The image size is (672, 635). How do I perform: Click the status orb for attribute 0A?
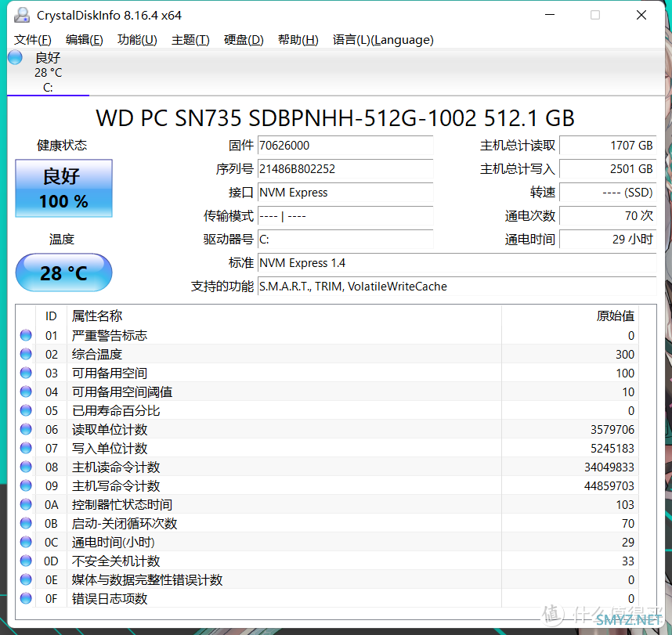(26, 504)
